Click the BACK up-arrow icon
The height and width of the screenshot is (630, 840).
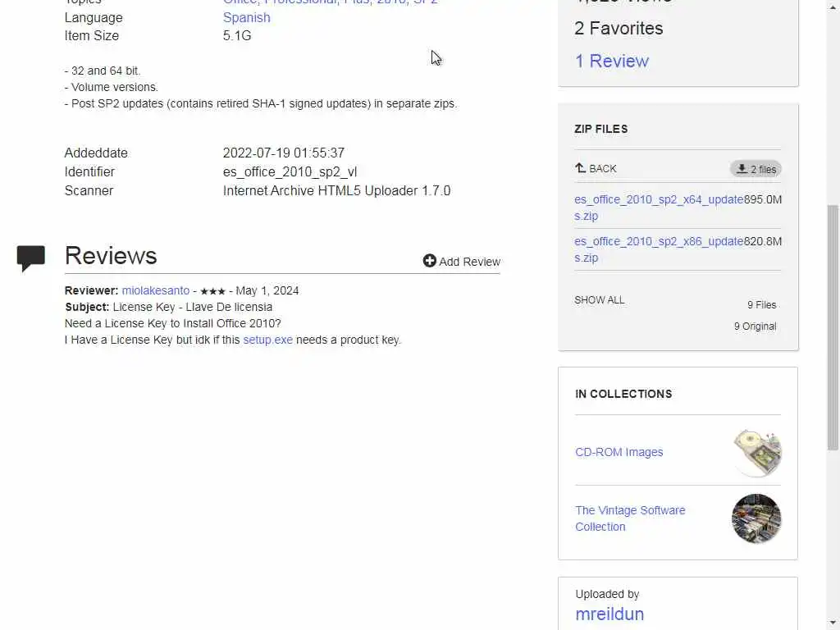click(580, 168)
